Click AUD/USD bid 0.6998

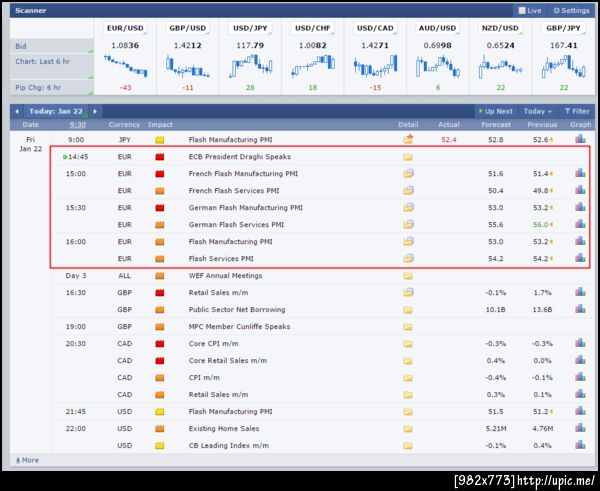tap(438, 46)
